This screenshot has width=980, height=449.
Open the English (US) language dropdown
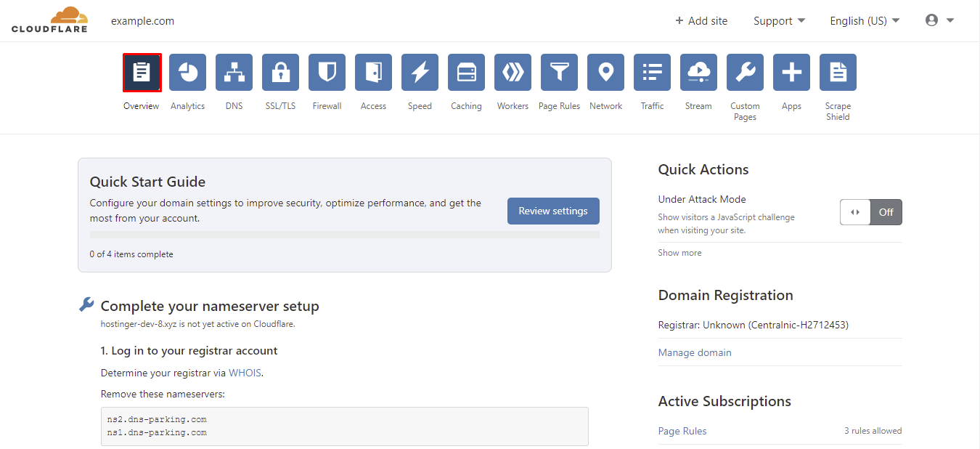point(865,21)
